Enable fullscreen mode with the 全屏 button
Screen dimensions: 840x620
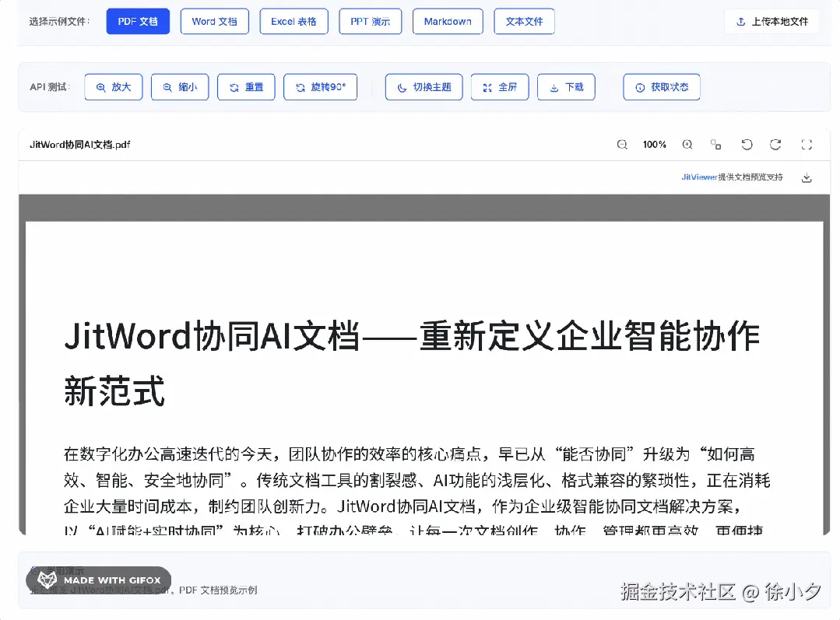(x=499, y=86)
